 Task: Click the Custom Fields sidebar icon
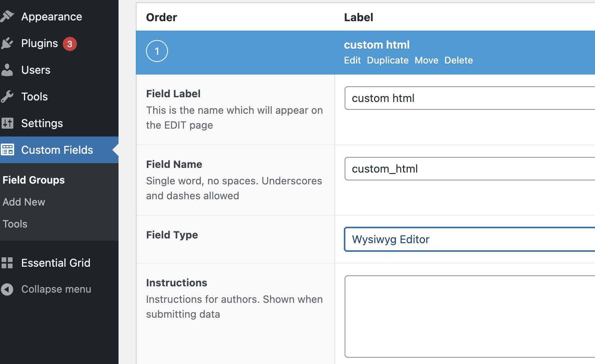coord(7,150)
